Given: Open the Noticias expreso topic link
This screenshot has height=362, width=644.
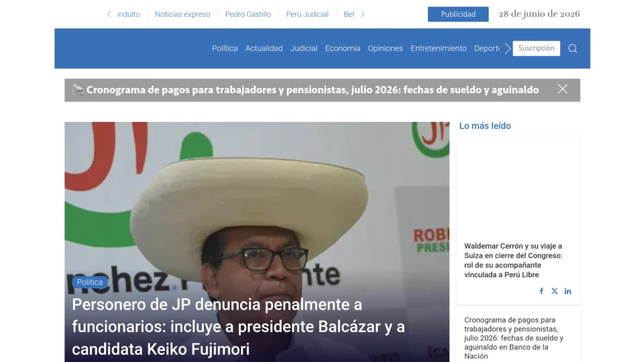Looking at the screenshot, I should coord(182,14).
